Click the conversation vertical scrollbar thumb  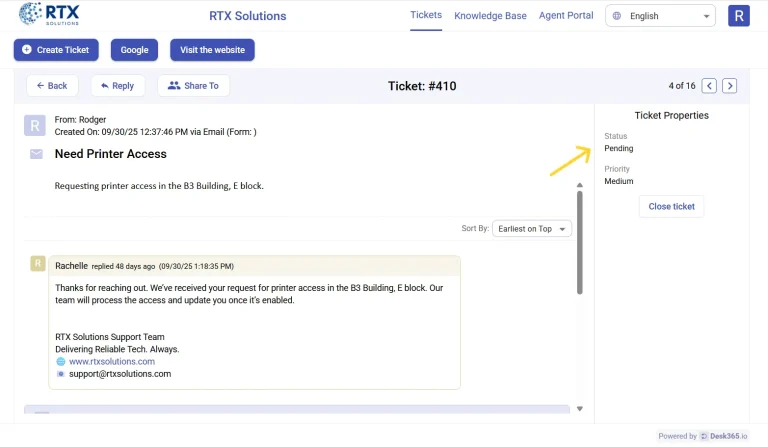coord(579,242)
